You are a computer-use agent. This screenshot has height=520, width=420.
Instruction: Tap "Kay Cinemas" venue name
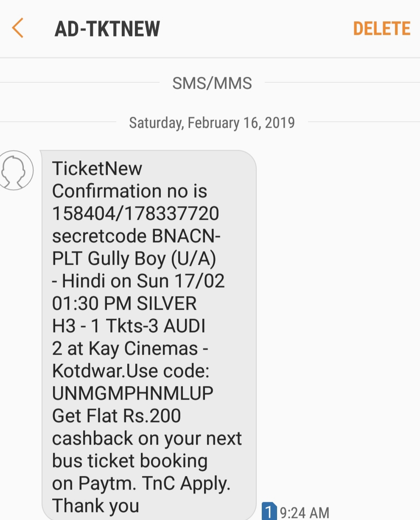[x=143, y=349]
